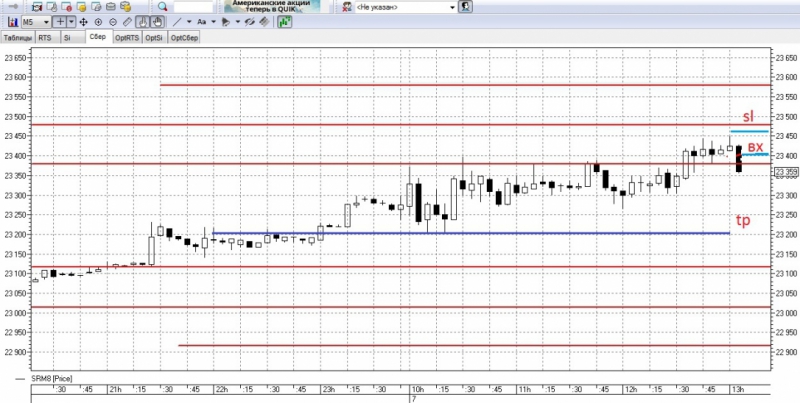This screenshot has height=403, width=800.
Task: Click the person button beside client dropdown
Action: coord(465,7)
